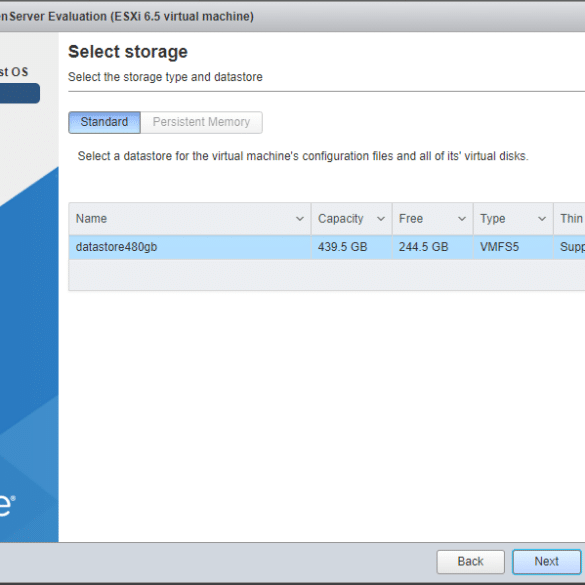Sort by the Free column header label
Screen dimensions: 585x585
click(411, 219)
